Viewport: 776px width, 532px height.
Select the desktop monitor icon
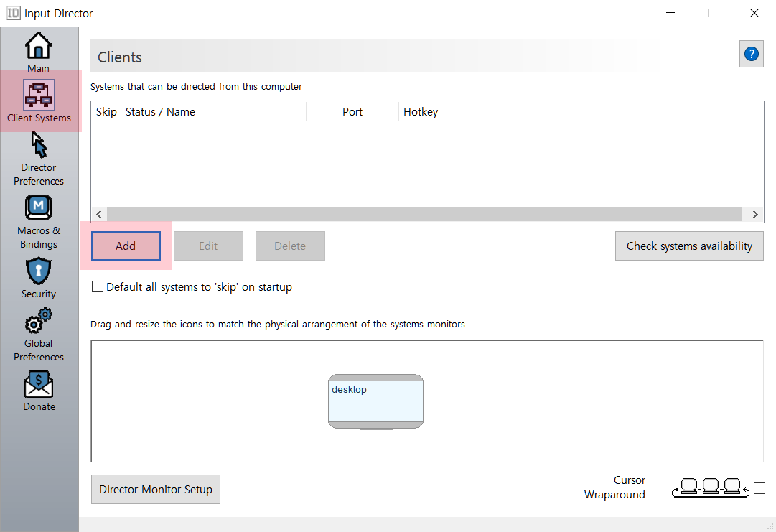[x=375, y=401]
